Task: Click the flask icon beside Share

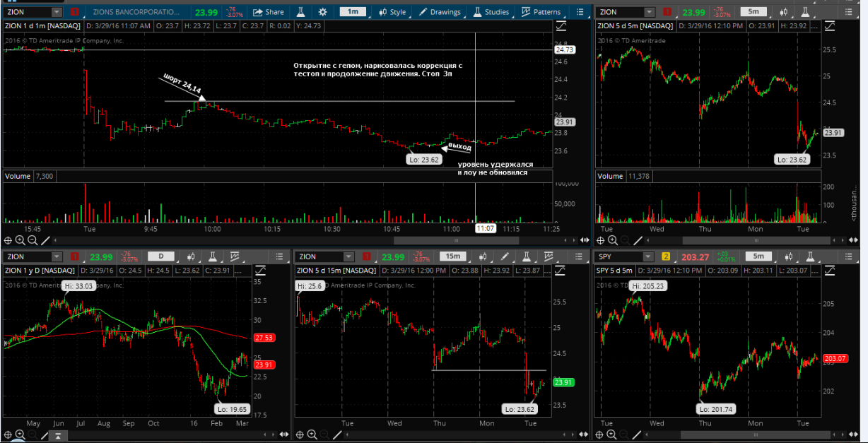Action: pos(300,12)
